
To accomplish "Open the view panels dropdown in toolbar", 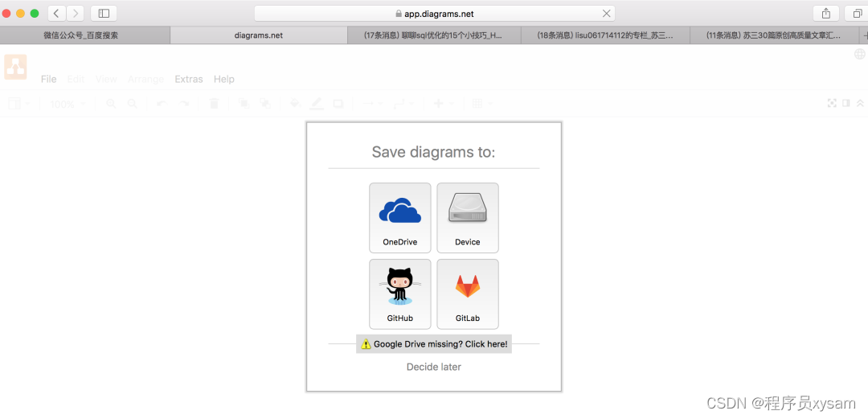I will pos(18,104).
